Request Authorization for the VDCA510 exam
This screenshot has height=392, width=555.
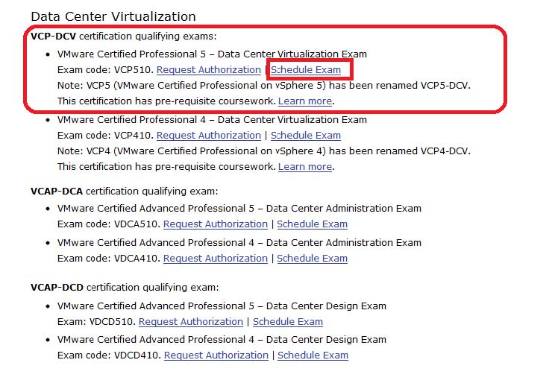point(216,224)
